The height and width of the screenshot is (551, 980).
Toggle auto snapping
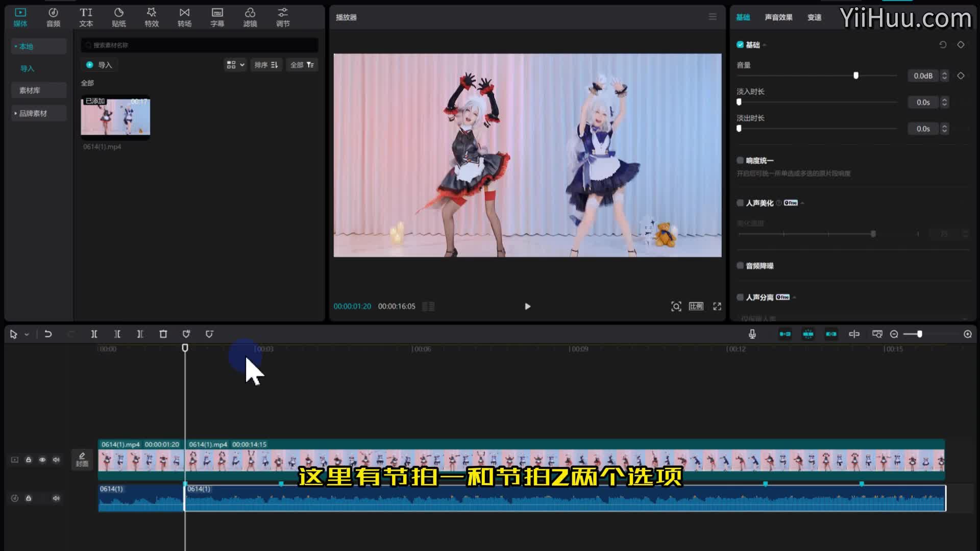808,334
